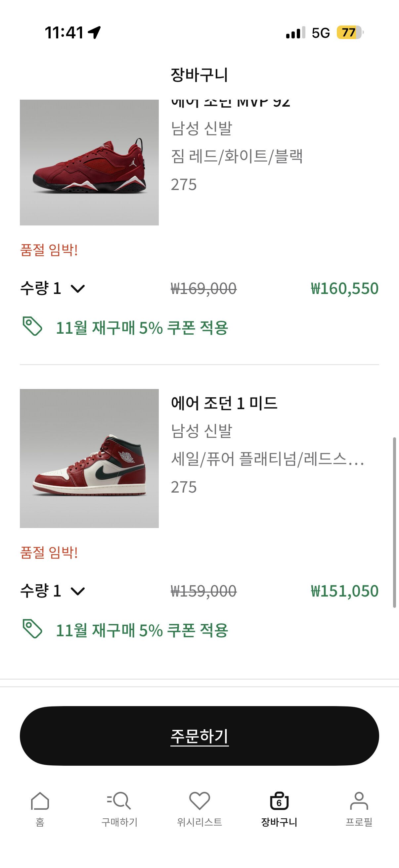This screenshot has width=399, height=868.
Task: Tap the Home (홈) icon
Action: tap(40, 802)
